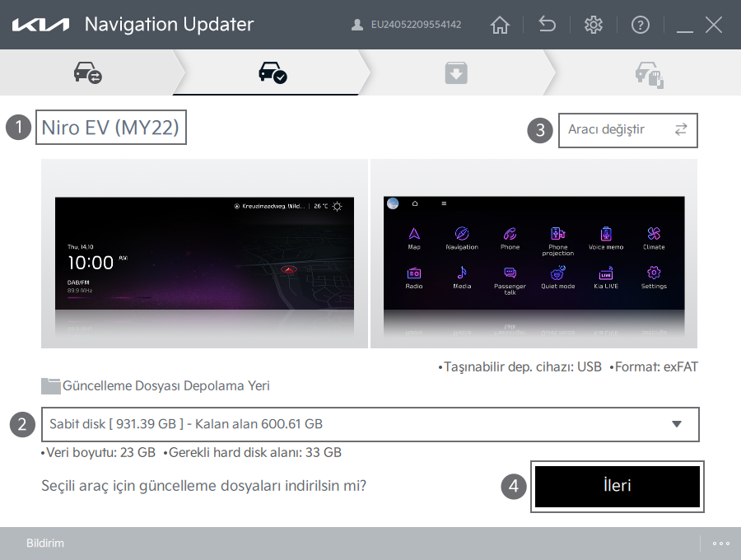
Task: Open the help question mark icon
Action: coord(641,25)
